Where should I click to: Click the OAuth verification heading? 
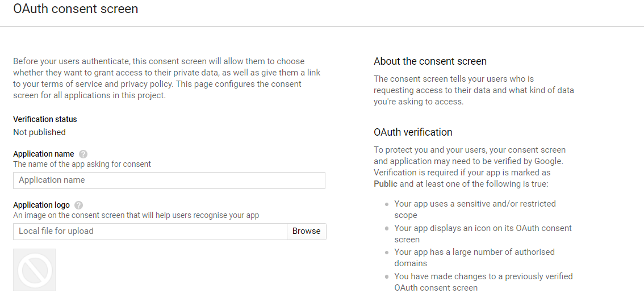413,132
